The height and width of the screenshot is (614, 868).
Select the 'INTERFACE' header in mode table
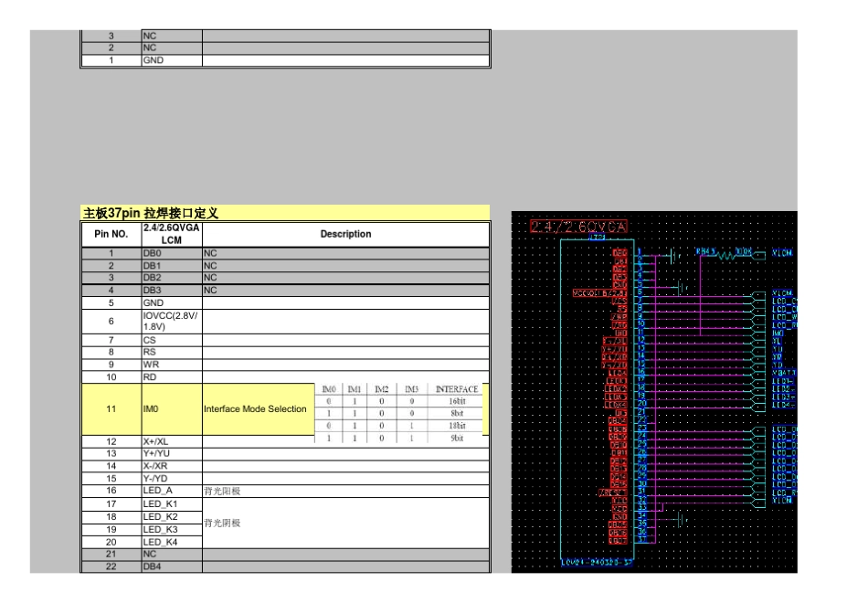point(457,389)
